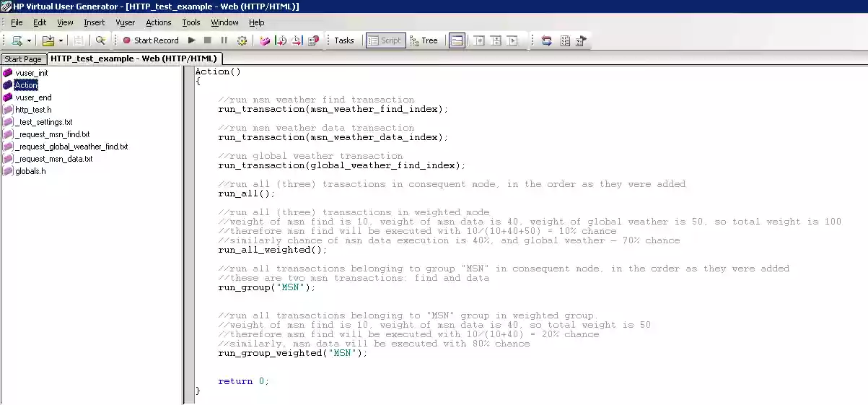This screenshot has width=868, height=405.
Task: Click http_test.h file icon
Action: [x=8, y=110]
